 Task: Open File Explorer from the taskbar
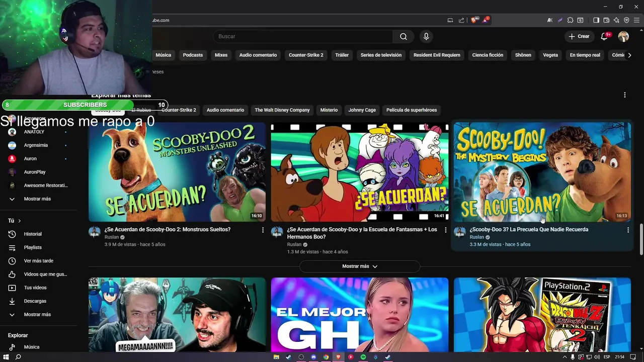coord(276,357)
